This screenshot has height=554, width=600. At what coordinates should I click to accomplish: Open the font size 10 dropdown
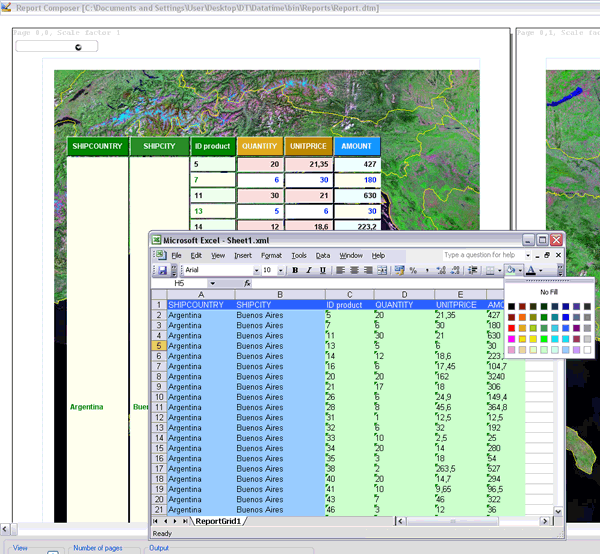click(x=280, y=270)
